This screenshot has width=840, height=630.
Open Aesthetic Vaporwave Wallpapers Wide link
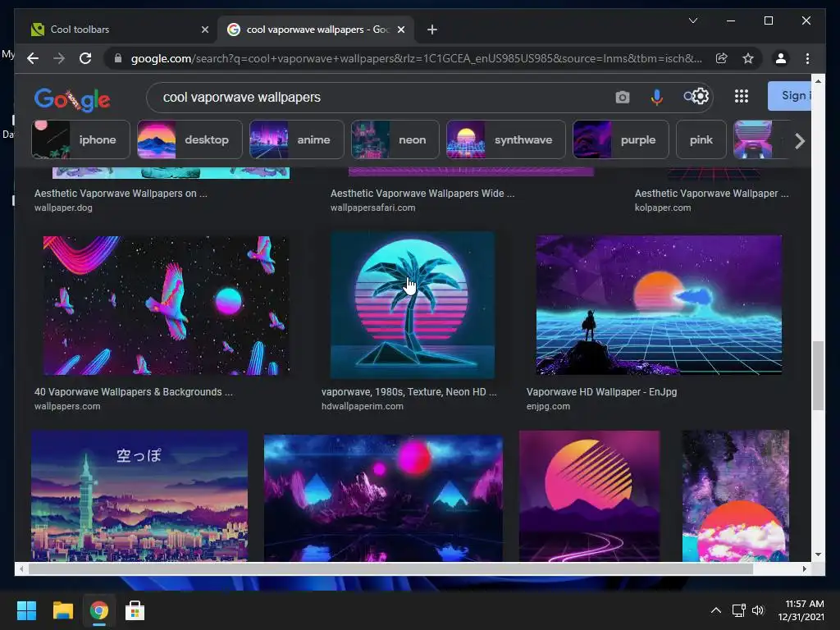coord(422,194)
